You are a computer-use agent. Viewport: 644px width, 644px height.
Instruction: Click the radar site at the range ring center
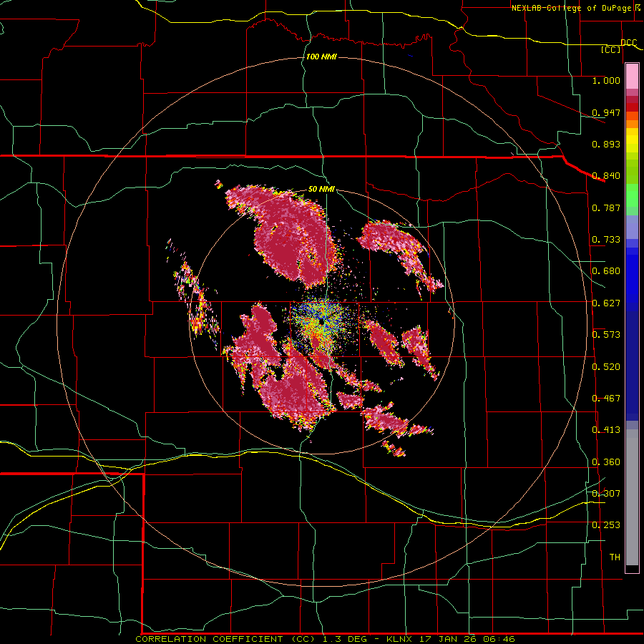[321, 321]
